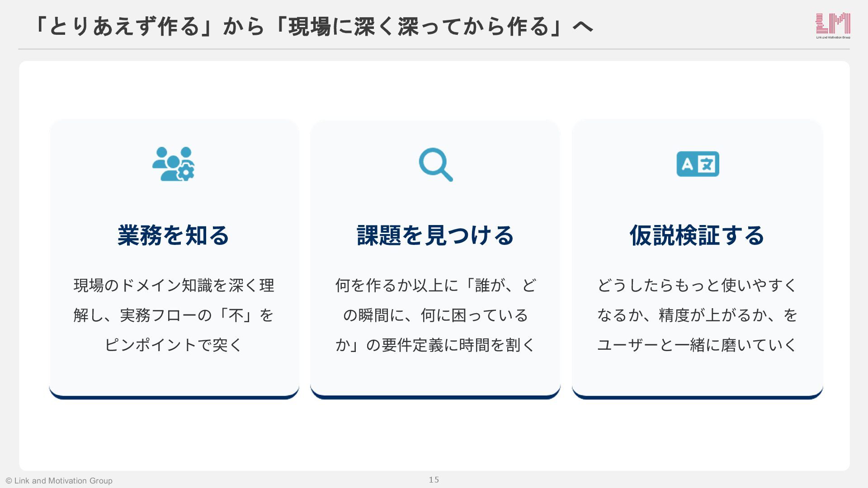Click the magnifying glass search icon
Image resolution: width=868 pixels, height=488 pixels.
click(x=435, y=164)
